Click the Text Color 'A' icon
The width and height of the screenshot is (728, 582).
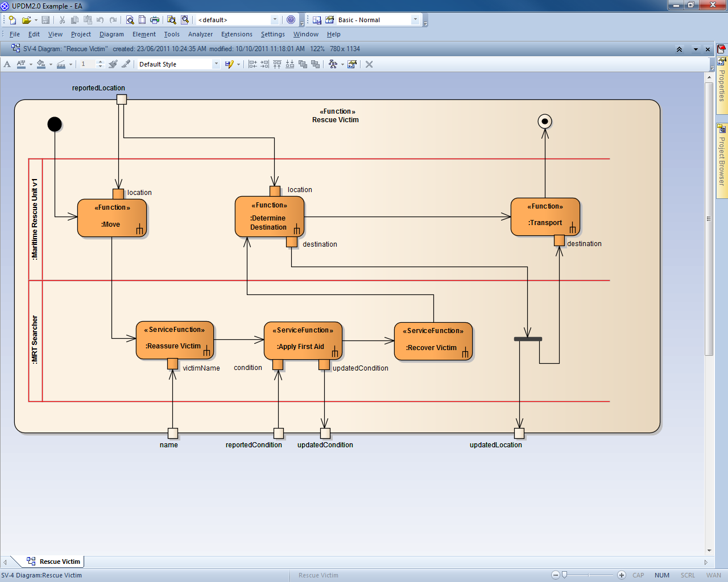[x=7, y=64]
